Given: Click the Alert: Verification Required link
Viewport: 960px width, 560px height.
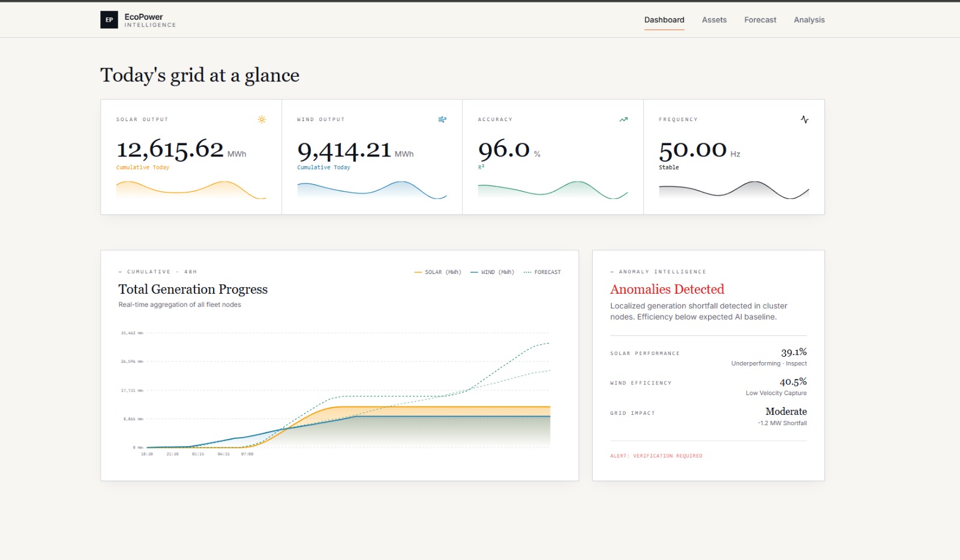Looking at the screenshot, I should pyautogui.click(x=656, y=456).
